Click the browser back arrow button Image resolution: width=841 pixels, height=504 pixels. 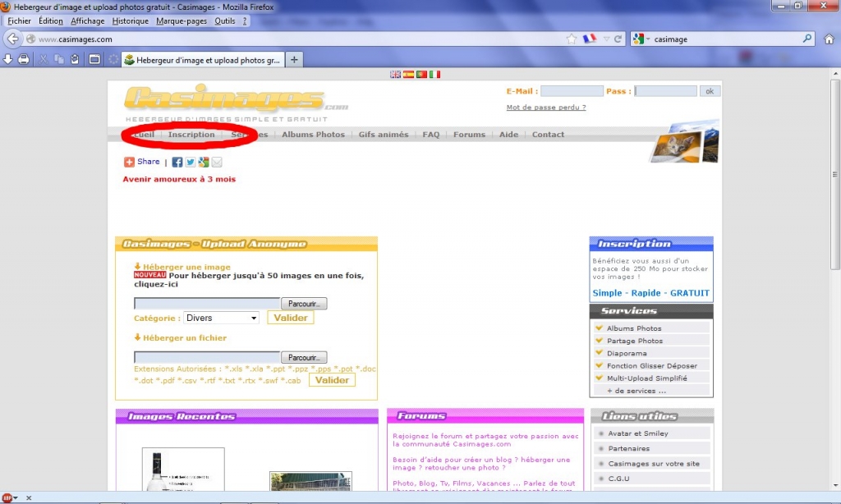point(12,39)
